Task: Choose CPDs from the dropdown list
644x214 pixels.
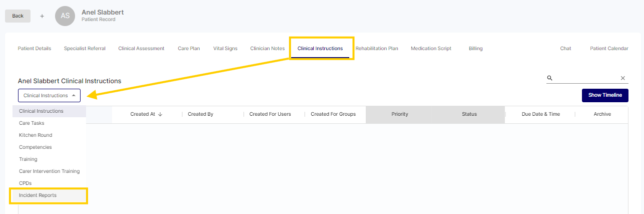Action: point(25,183)
